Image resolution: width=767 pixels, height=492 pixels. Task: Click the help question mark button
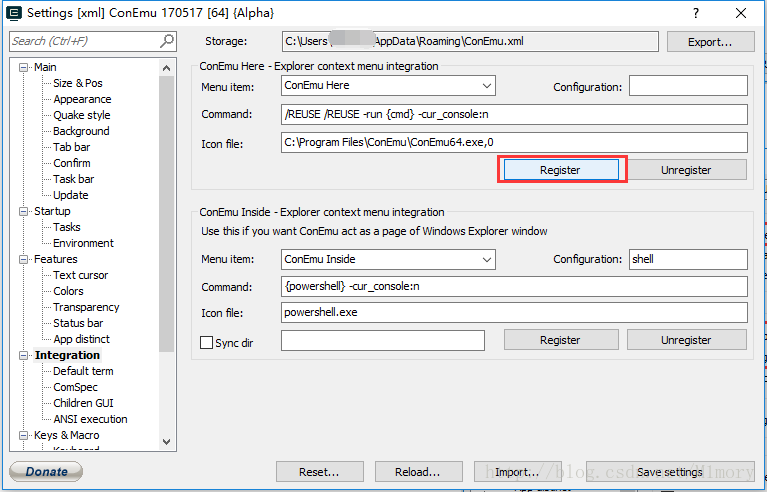696,13
